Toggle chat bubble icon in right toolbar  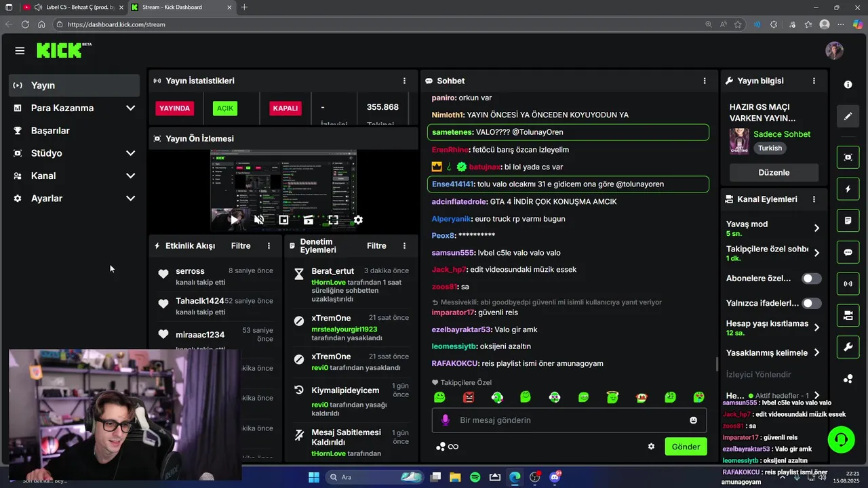pyautogui.click(x=848, y=252)
